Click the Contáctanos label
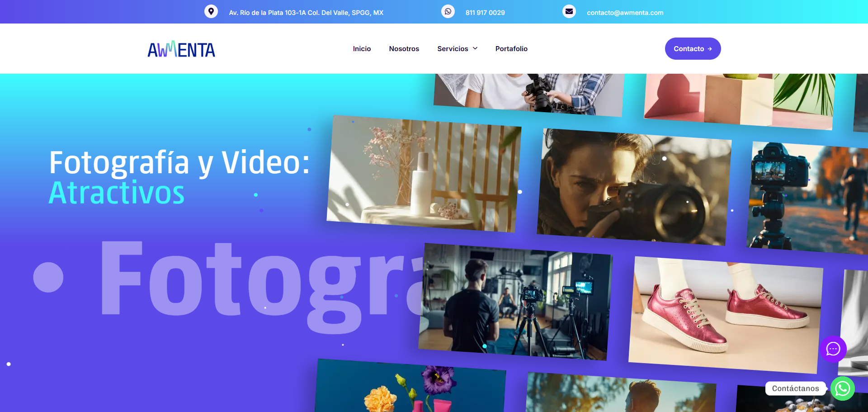 (795, 388)
